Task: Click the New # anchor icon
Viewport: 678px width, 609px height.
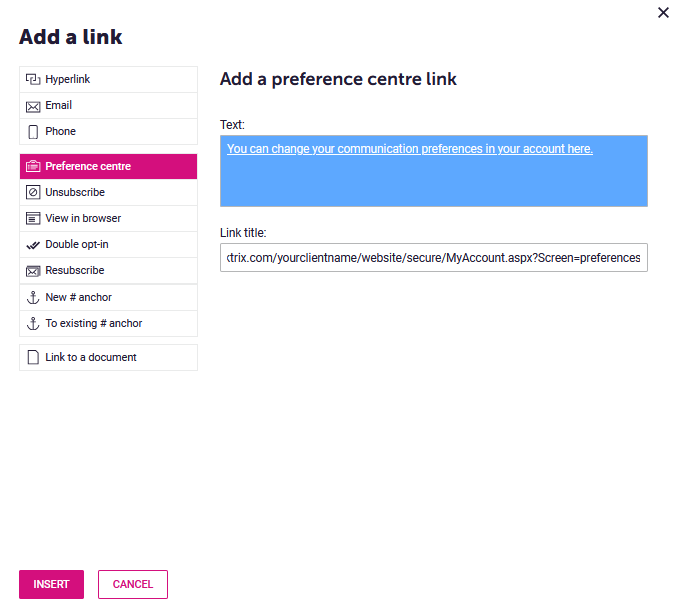Action: pos(33,298)
